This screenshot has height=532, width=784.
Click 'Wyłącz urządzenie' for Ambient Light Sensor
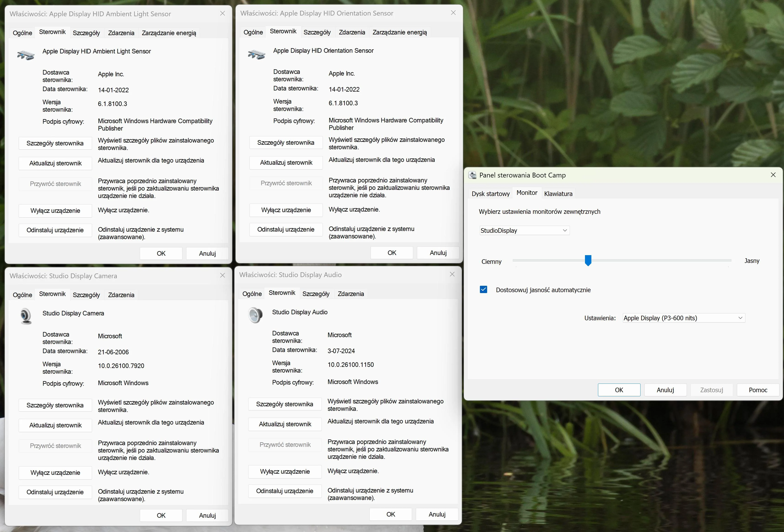tap(55, 211)
